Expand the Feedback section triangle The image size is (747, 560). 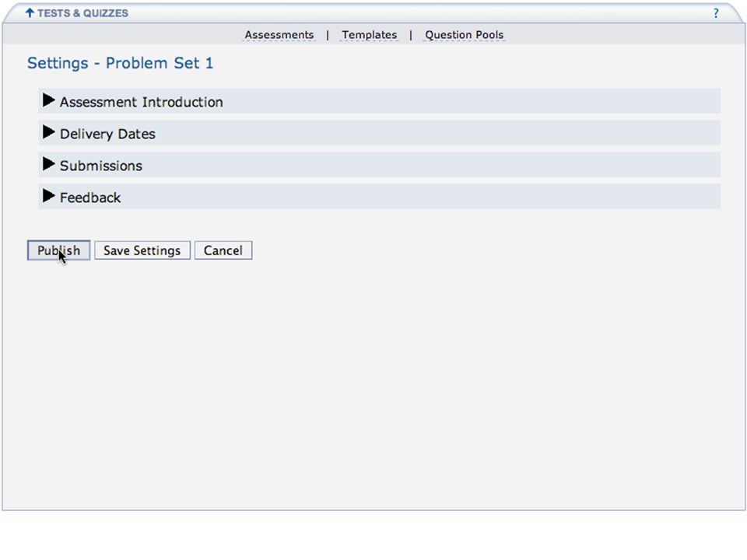(x=48, y=196)
